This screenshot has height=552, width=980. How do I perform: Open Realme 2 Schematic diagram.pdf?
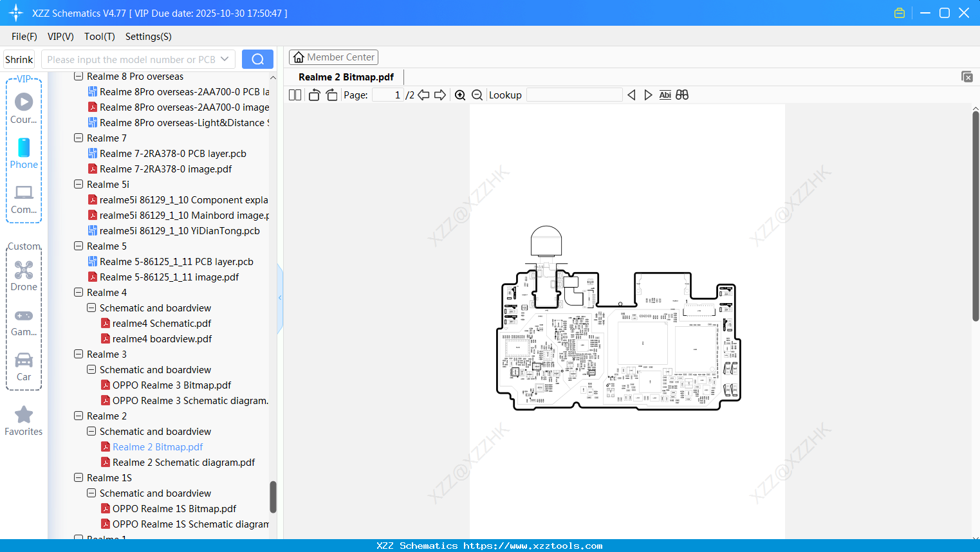(x=183, y=463)
